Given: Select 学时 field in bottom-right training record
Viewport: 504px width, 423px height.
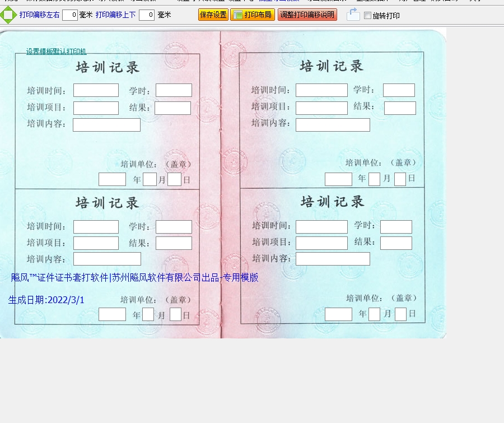Looking at the screenshot, I should click(396, 227).
